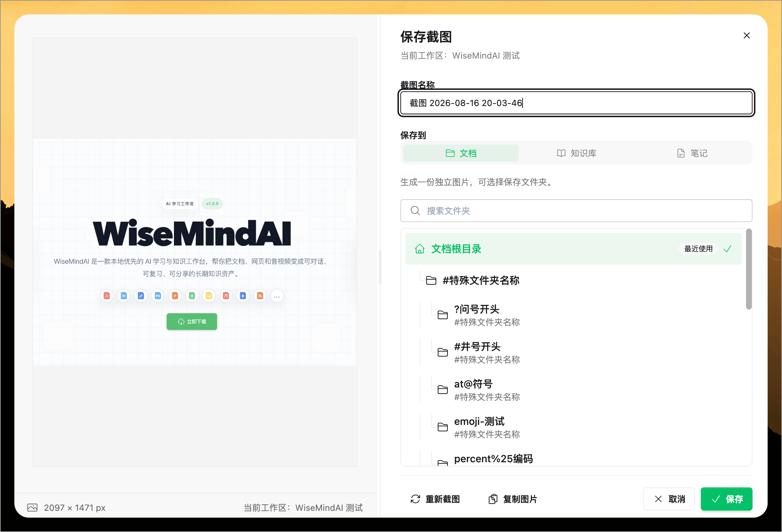
Task: Click the 最近使用 badge
Action: [x=698, y=249]
